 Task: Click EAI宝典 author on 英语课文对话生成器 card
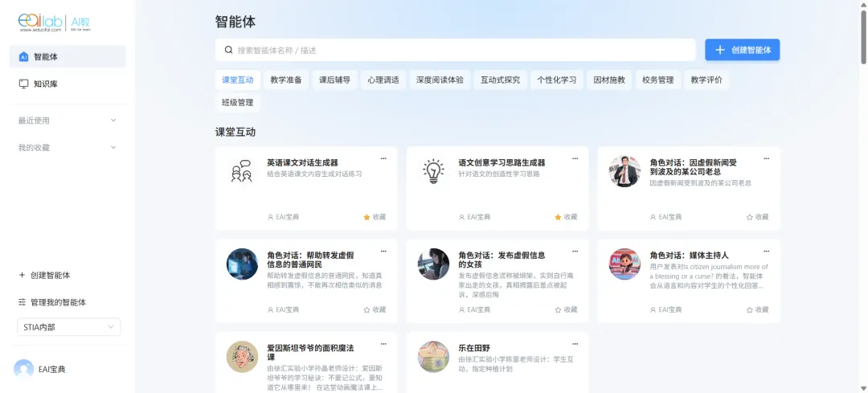click(283, 217)
